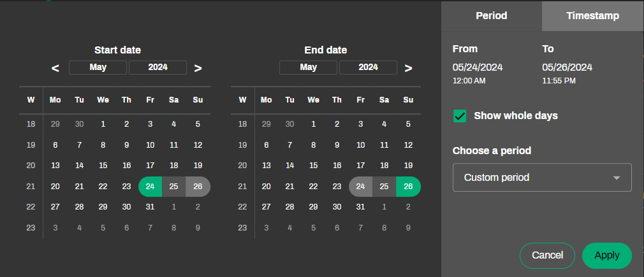This screenshot has height=277, width=644.
Task: Click the From date 05/24/2024 field
Action: coord(478,67)
